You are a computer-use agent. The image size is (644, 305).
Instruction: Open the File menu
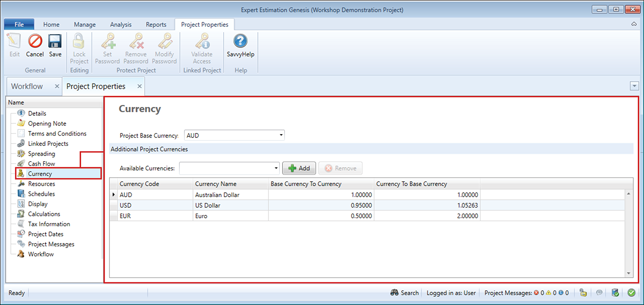click(19, 25)
